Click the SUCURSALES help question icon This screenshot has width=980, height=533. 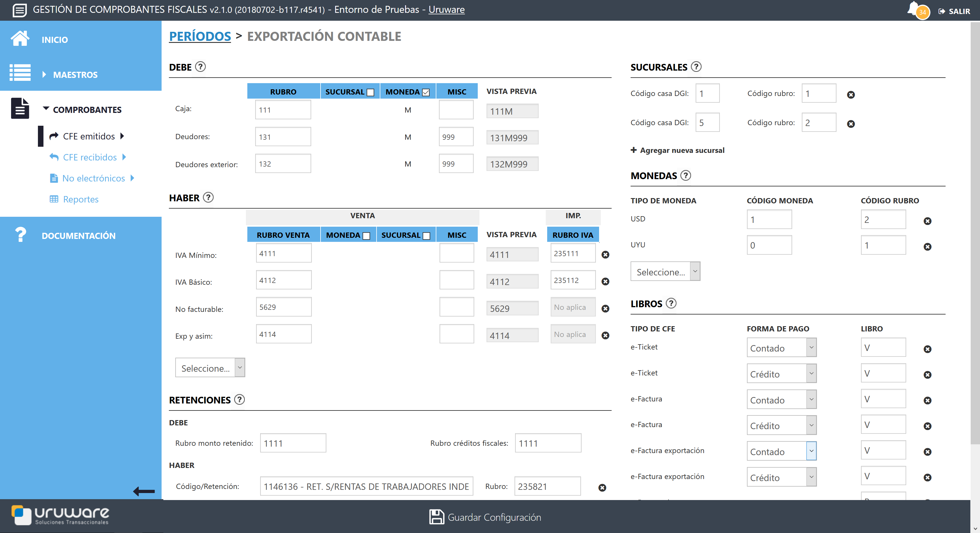coord(696,67)
